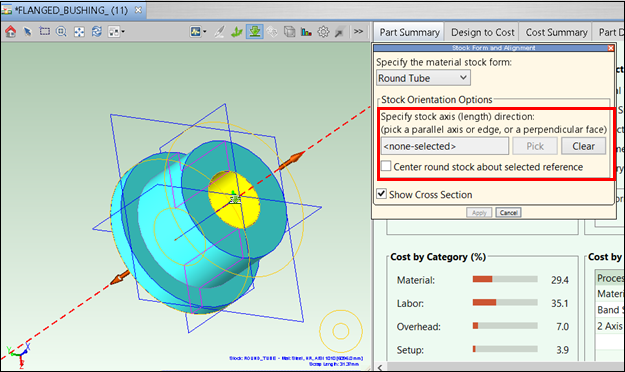The height and width of the screenshot is (372, 625).
Task: Click the fit-all view icon
Action: tap(79, 31)
